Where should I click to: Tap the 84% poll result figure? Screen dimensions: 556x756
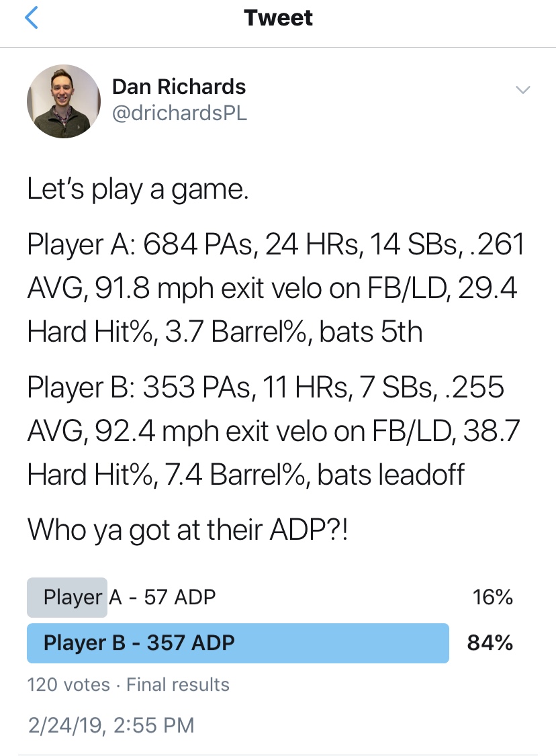490,643
